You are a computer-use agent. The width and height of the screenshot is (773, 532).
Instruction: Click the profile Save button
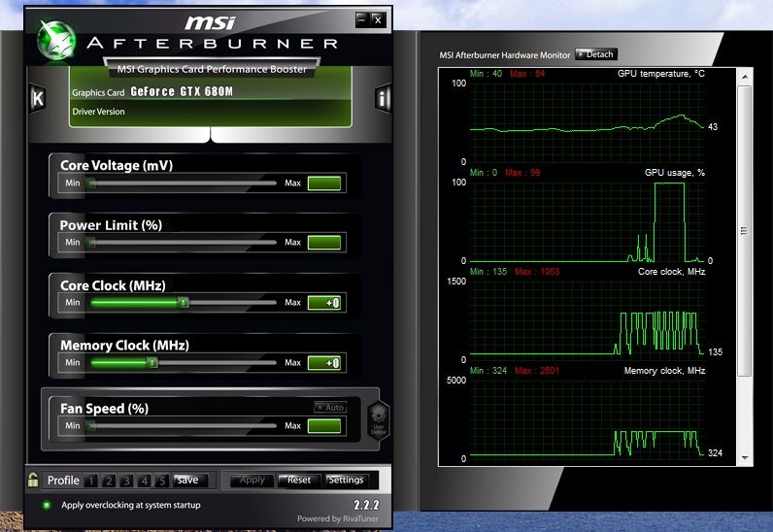[x=190, y=481]
